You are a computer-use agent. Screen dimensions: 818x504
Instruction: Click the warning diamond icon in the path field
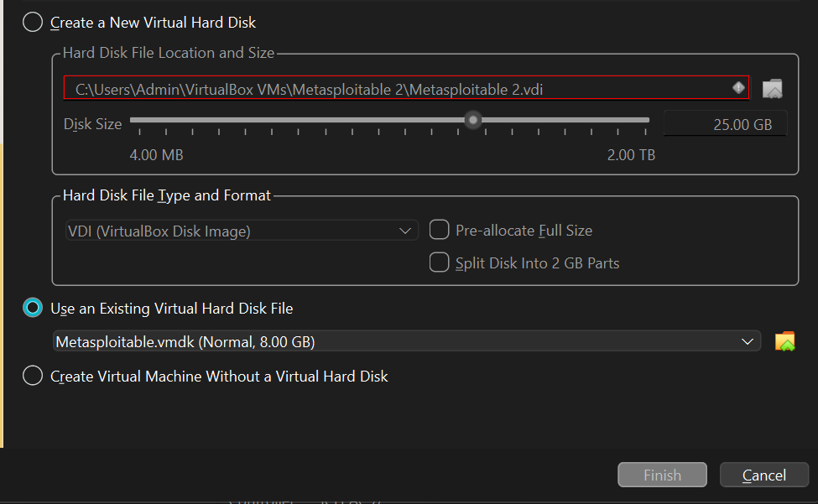738,87
